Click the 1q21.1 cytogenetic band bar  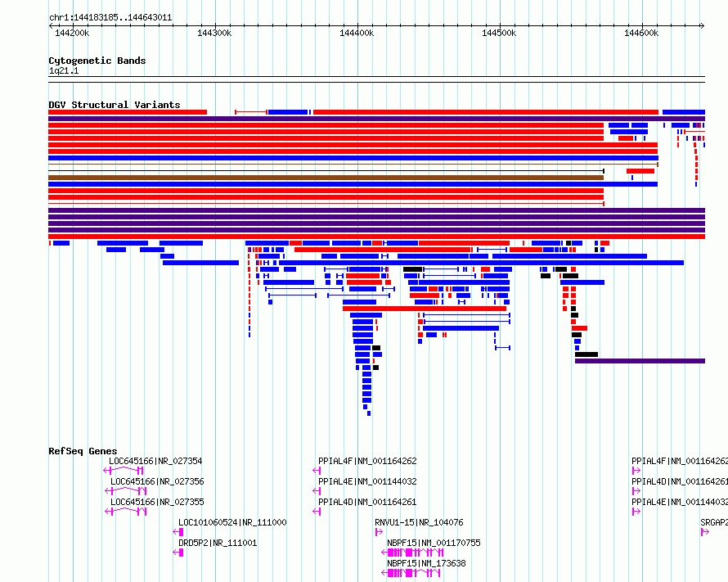point(376,79)
